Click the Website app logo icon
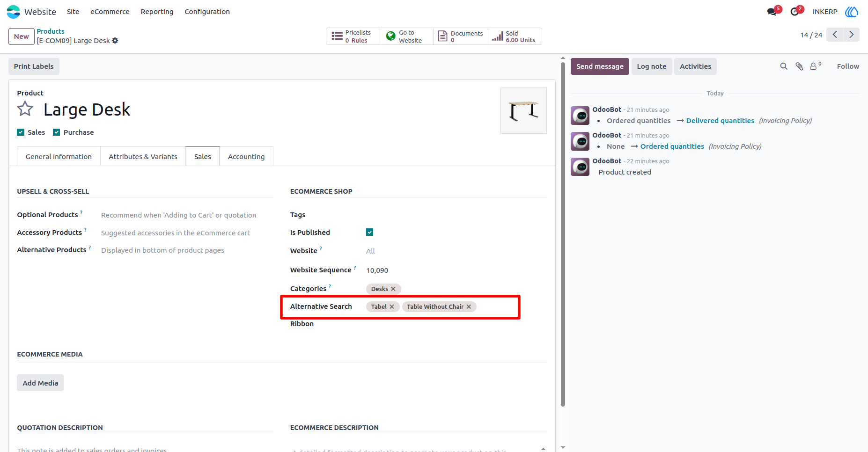The width and height of the screenshot is (868, 452). 14,12
